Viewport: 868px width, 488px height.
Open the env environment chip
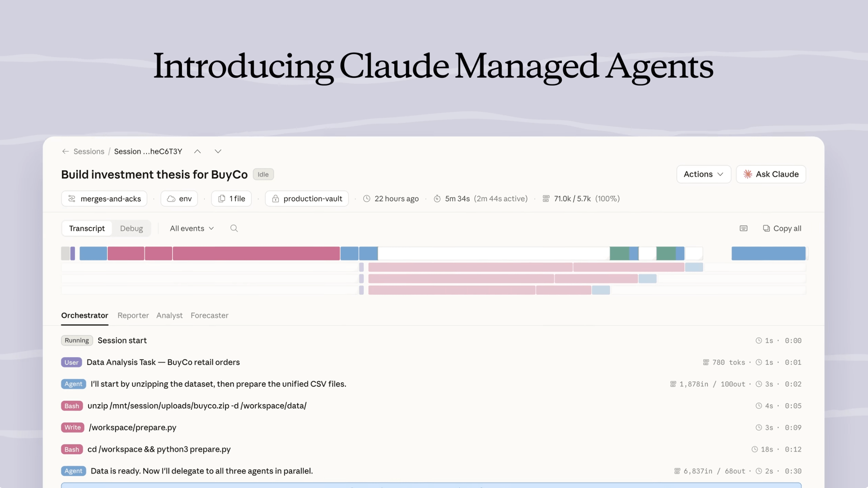pos(179,199)
